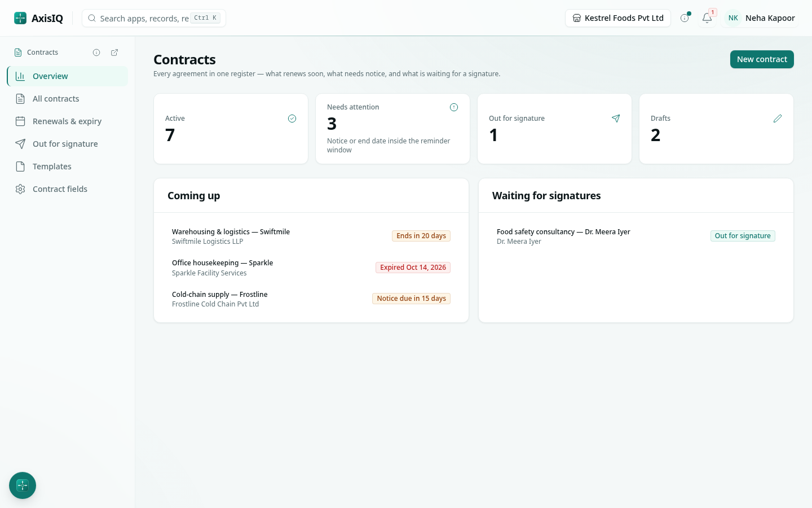This screenshot has height=508, width=812.
Task: Click the Notice due in 15 days badge
Action: tap(411, 299)
